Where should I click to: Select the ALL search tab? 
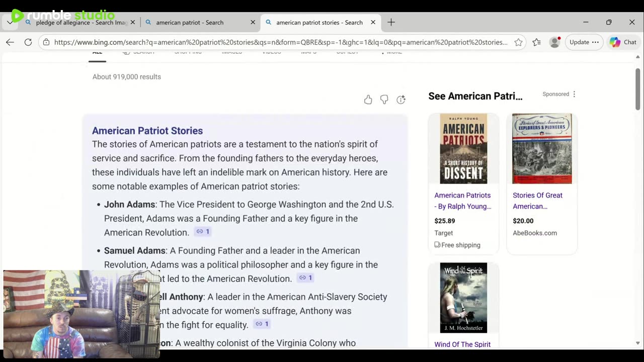point(97,52)
